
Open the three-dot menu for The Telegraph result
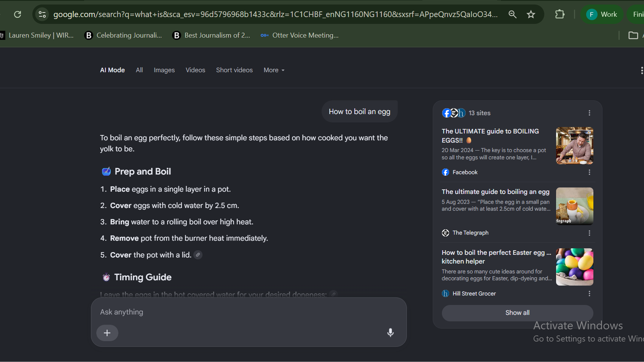589,233
